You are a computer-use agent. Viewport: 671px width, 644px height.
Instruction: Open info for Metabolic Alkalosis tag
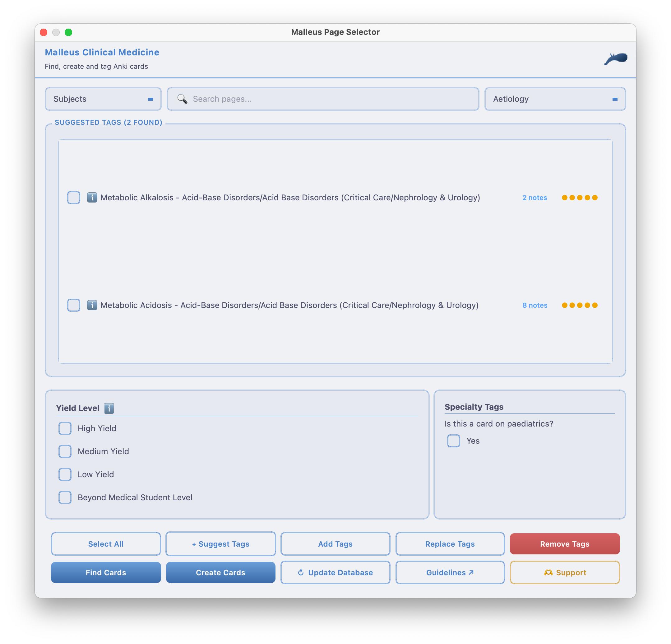(x=92, y=197)
